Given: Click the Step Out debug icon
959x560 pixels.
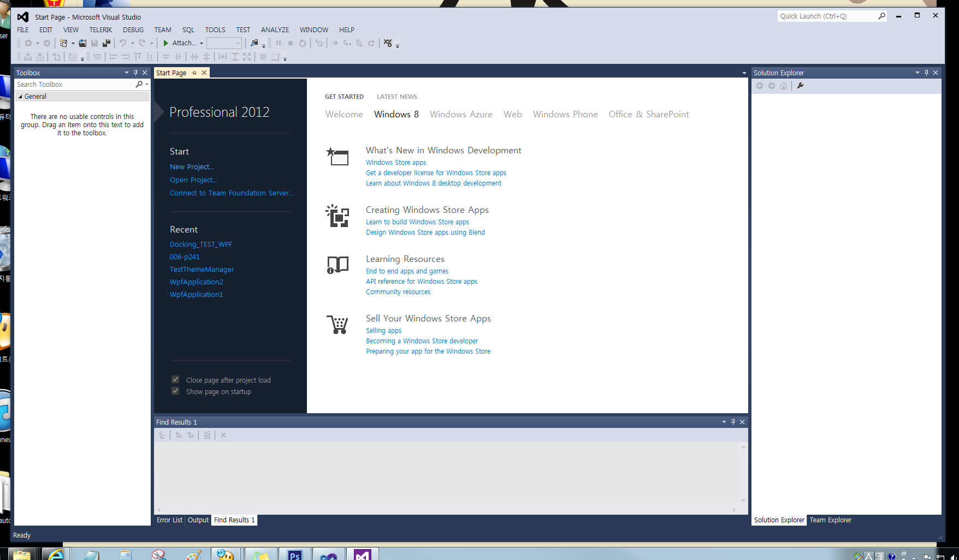Looking at the screenshot, I should point(371,43).
